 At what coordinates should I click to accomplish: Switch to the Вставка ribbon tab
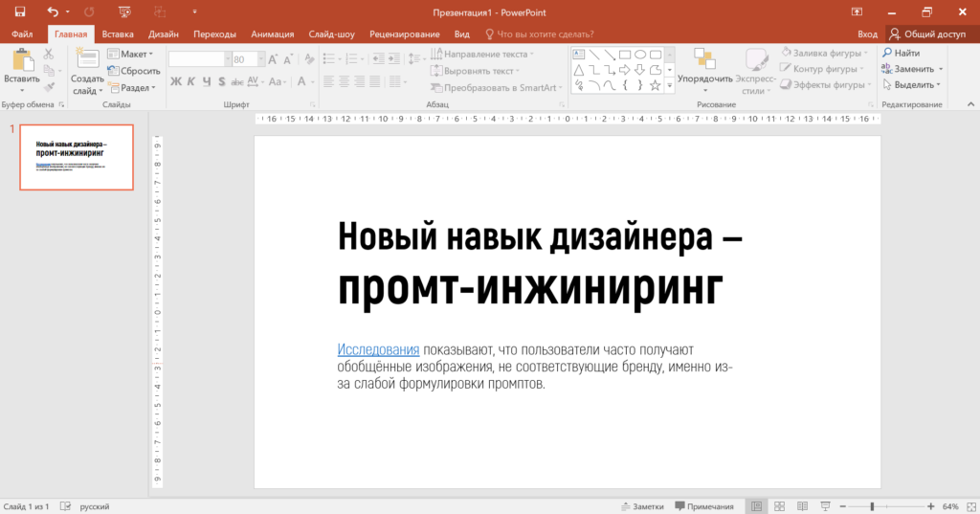[x=118, y=34]
